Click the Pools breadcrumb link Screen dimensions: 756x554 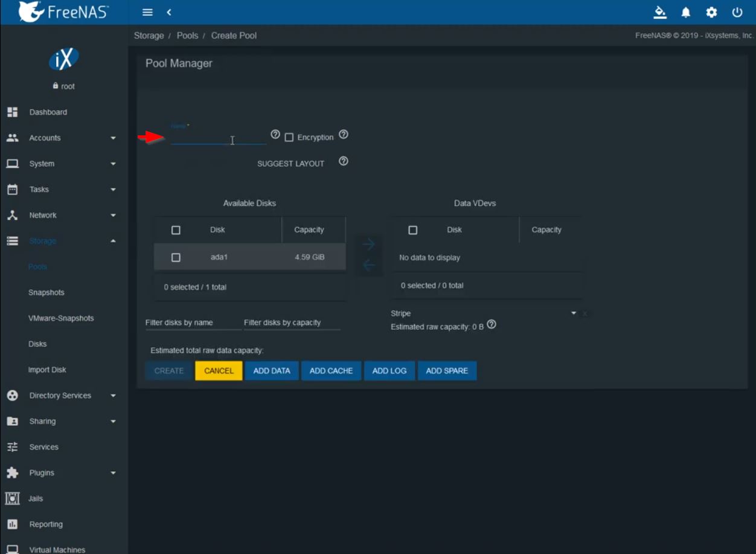(187, 36)
